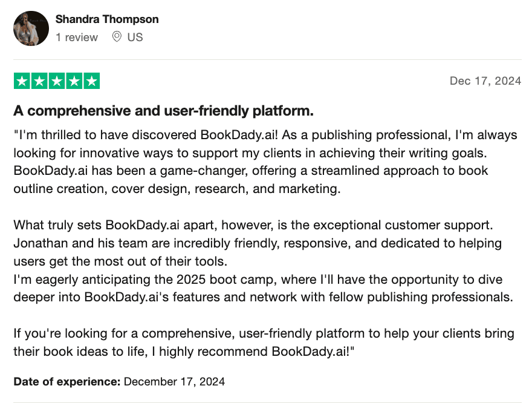Click the fifth green rating star
The height and width of the screenshot is (403, 532).
92,81
